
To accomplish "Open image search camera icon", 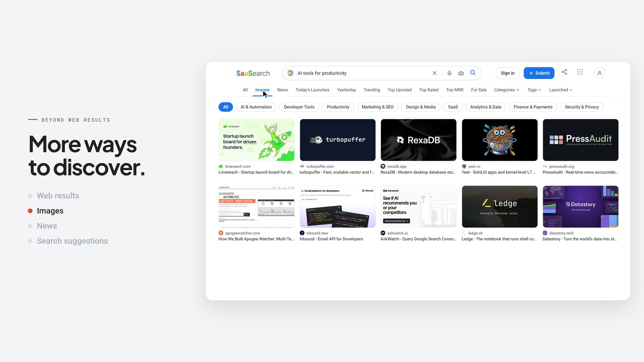I will point(461,73).
